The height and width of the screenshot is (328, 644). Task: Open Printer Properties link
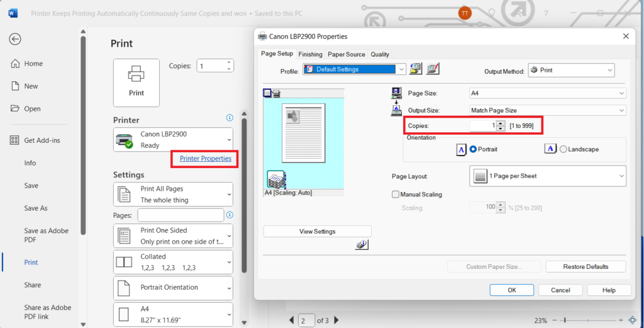[x=206, y=158]
